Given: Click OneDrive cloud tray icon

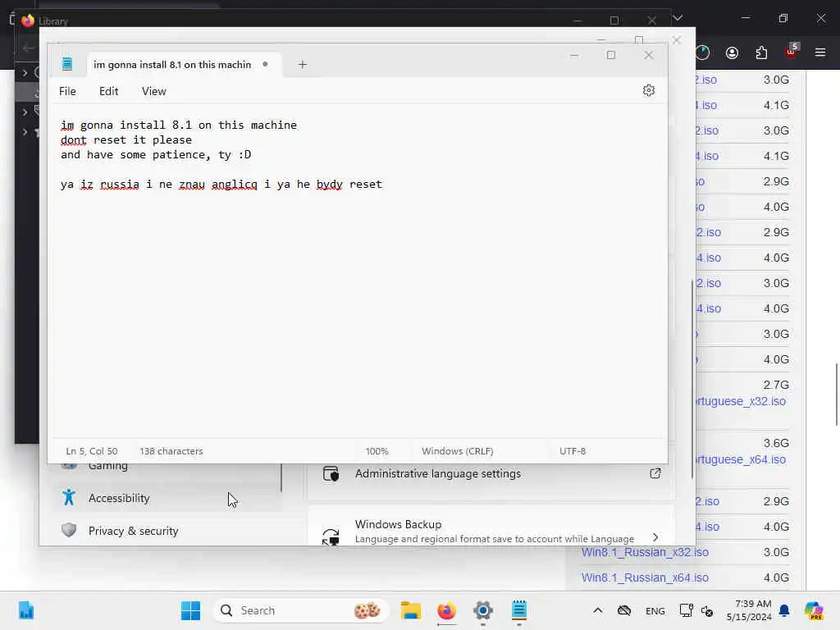Looking at the screenshot, I should tap(624, 610).
